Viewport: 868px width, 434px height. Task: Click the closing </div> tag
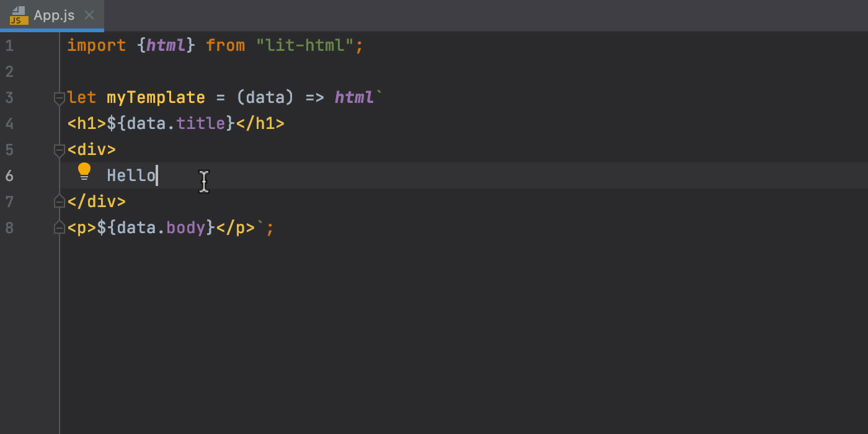click(x=97, y=201)
